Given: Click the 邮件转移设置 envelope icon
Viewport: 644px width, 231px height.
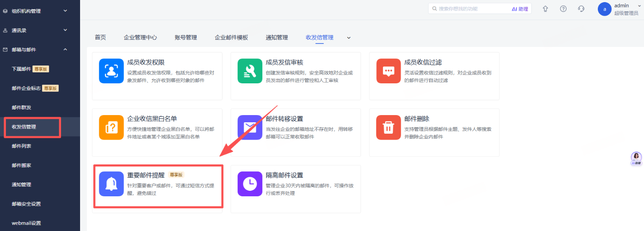Looking at the screenshot, I should pos(250,127).
